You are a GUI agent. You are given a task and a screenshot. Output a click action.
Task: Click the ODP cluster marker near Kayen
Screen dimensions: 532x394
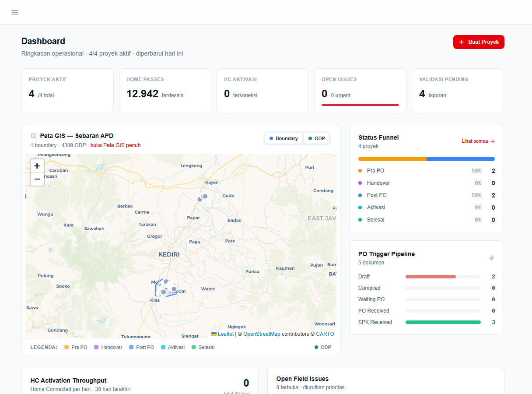202,197
